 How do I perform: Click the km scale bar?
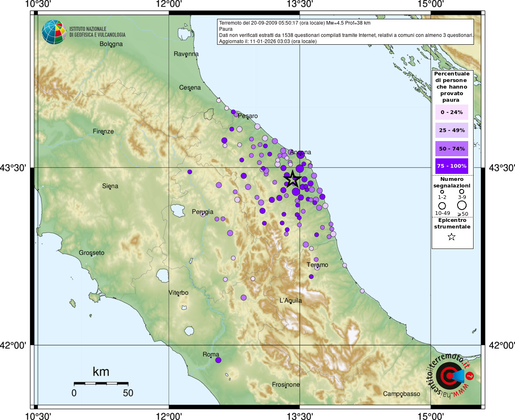(101, 383)
